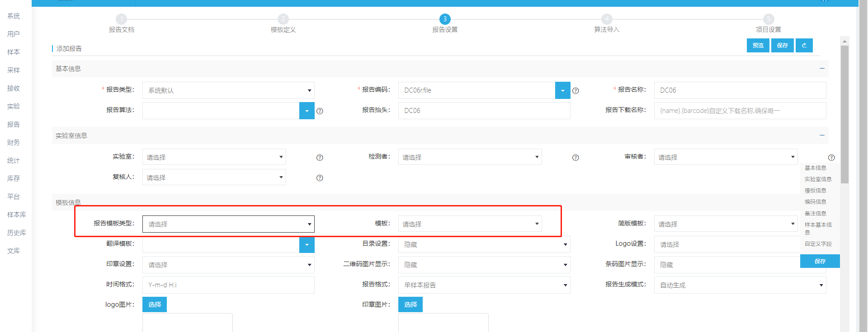Open the 翻译模板 blue dropdown arrow

[x=307, y=244]
